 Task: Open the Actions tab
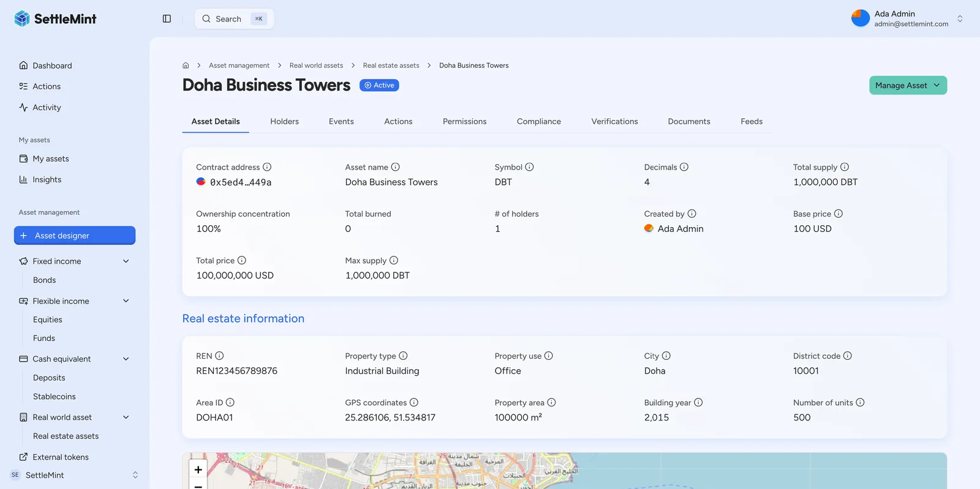click(x=398, y=121)
